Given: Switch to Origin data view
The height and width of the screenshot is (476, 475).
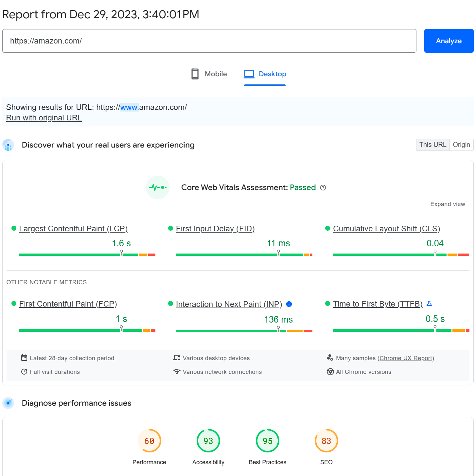Looking at the screenshot, I should coord(461,145).
